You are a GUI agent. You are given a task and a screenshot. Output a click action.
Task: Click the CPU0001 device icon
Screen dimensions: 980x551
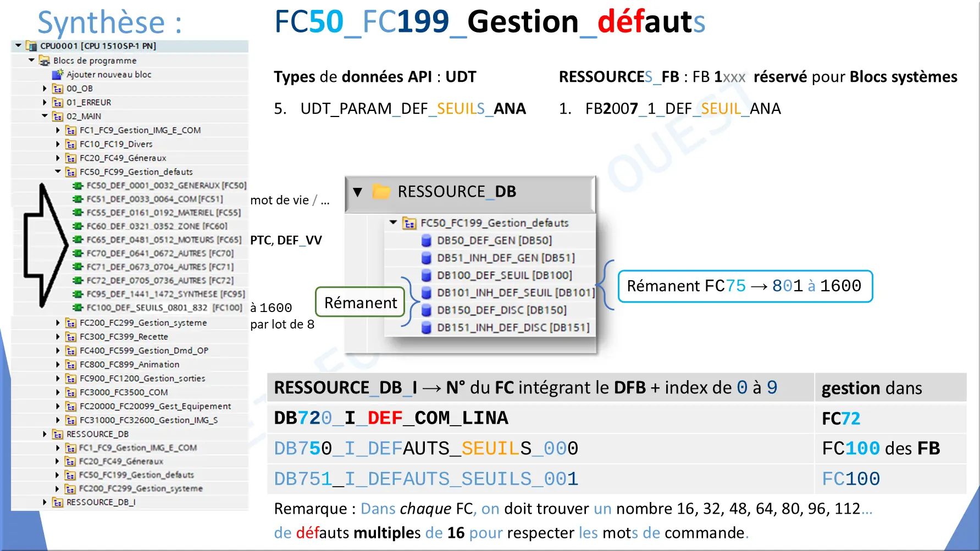click(31, 46)
